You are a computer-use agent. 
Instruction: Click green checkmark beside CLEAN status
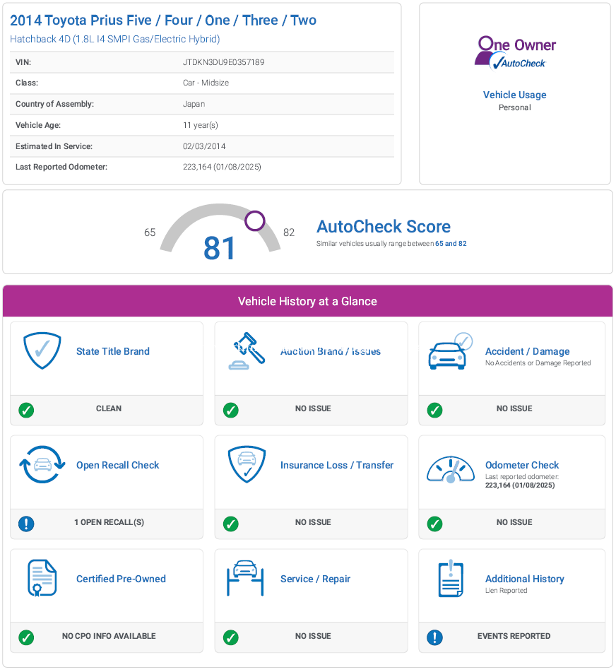pos(26,410)
